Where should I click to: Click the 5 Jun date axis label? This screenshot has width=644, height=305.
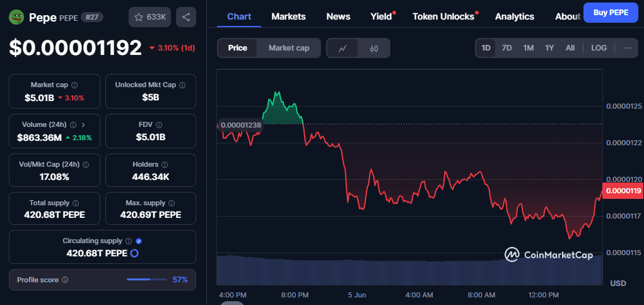pyautogui.click(x=356, y=295)
